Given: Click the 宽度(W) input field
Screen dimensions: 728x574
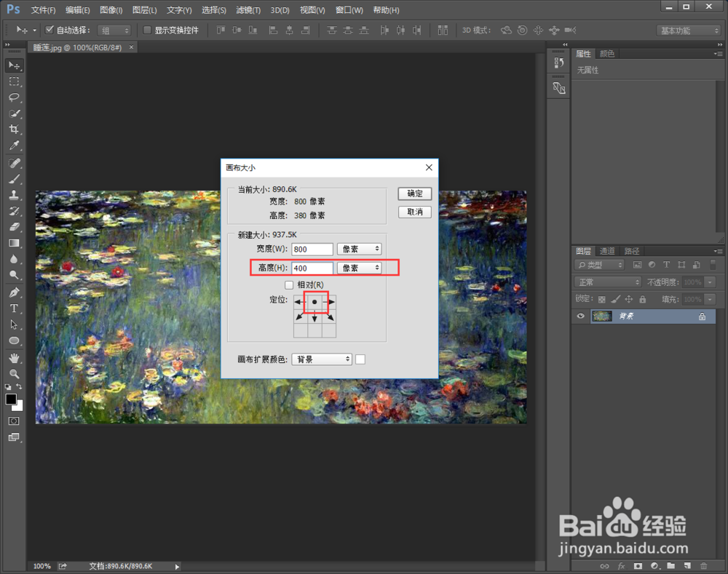Looking at the screenshot, I should [x=312, y=250].
